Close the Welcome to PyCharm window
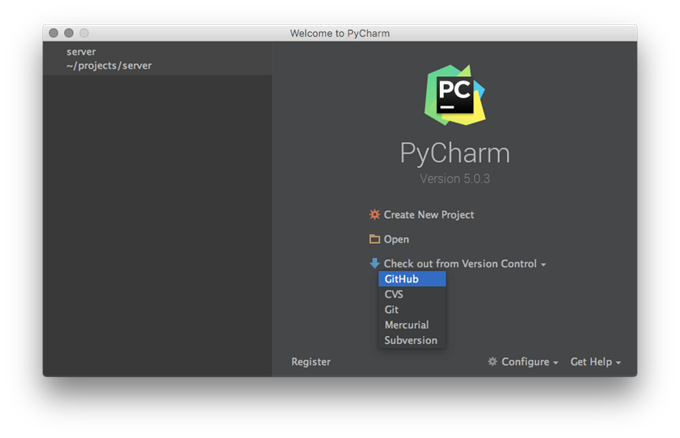This screenshot has width=680, height=438. point(53,33)
